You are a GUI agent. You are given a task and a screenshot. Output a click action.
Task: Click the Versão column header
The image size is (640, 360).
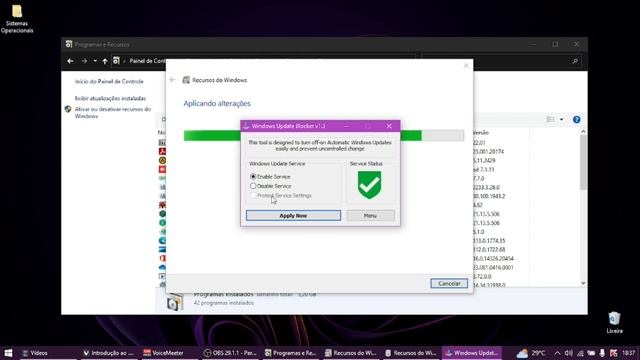click(x=481, y=133)
